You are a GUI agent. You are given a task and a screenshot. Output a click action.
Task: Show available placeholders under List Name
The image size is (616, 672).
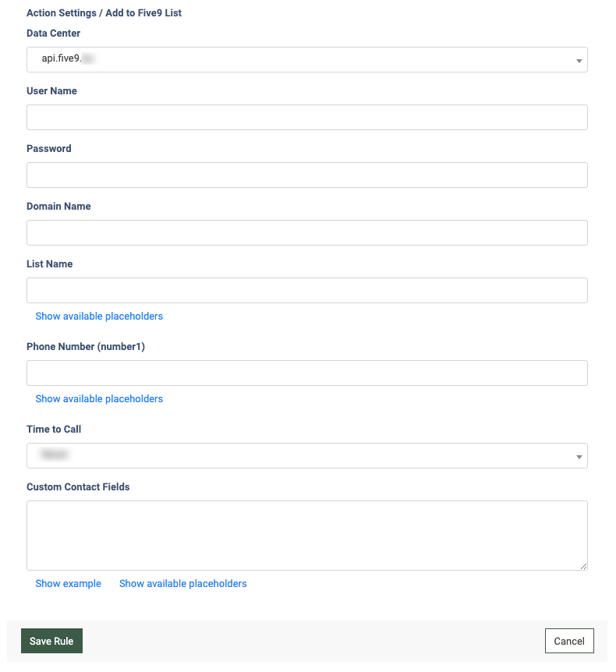click(x=99, y=317)
